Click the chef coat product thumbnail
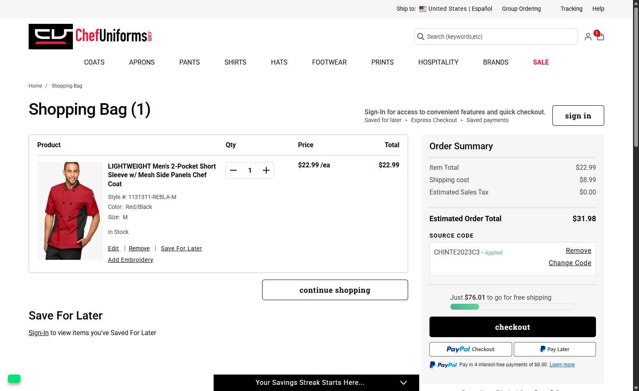The image size is (639, 391). coord(70,211)
